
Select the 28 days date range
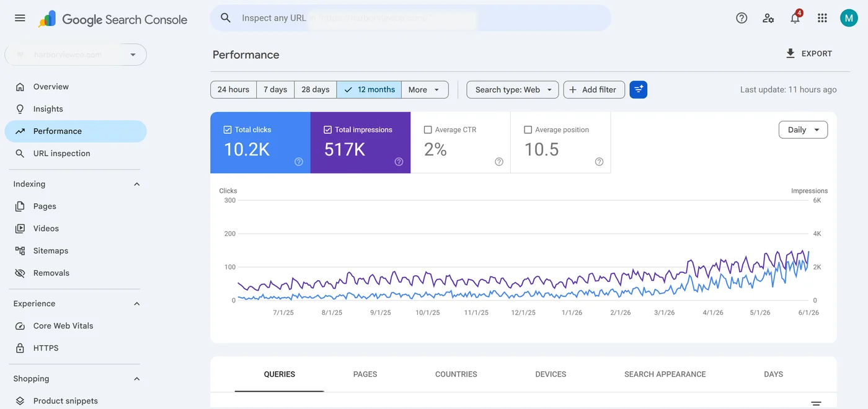[x=316, y=90]
